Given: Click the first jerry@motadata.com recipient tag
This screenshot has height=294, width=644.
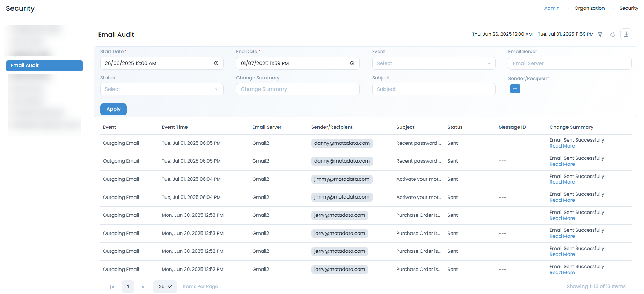Looking at the screenshot, I should (x=339, y=215).
